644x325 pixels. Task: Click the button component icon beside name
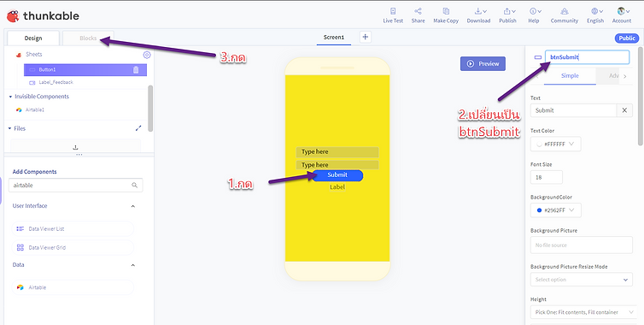click(x=537, y=57)
